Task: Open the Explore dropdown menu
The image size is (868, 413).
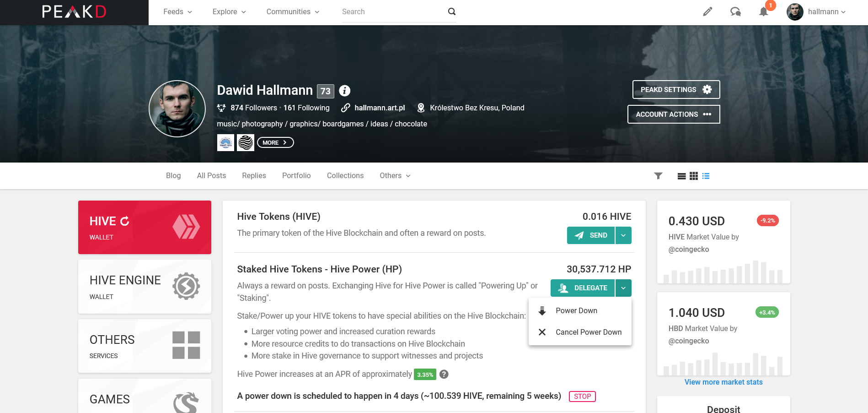Action: (229, 12)
